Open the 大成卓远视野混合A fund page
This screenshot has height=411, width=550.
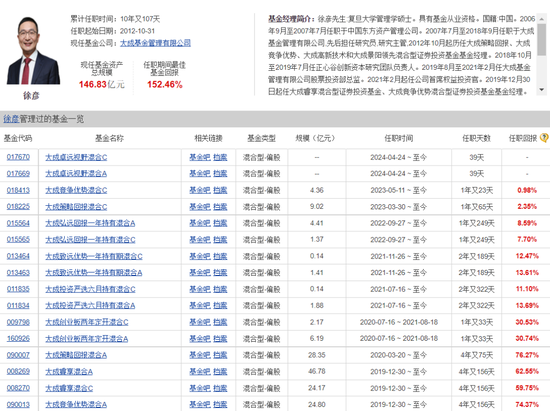pyautogui.click(x=76, y=174)
